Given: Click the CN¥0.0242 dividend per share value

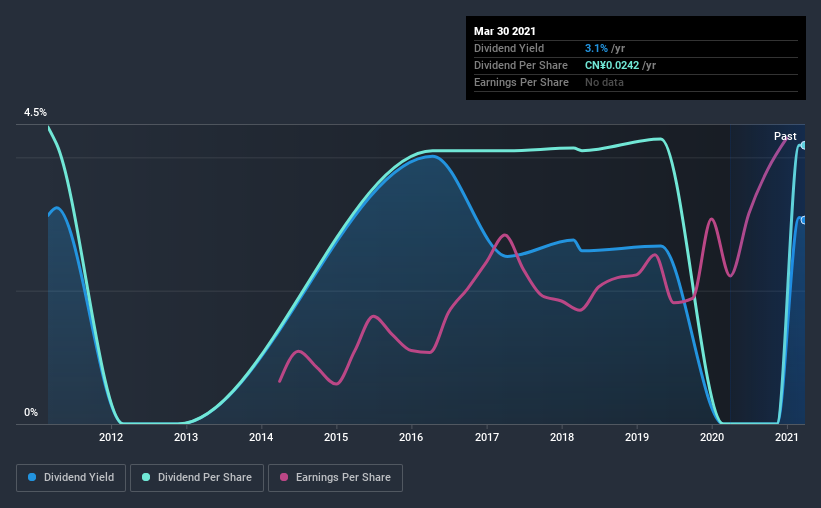Looking at the screenshot, I should [x=612, y=65].
